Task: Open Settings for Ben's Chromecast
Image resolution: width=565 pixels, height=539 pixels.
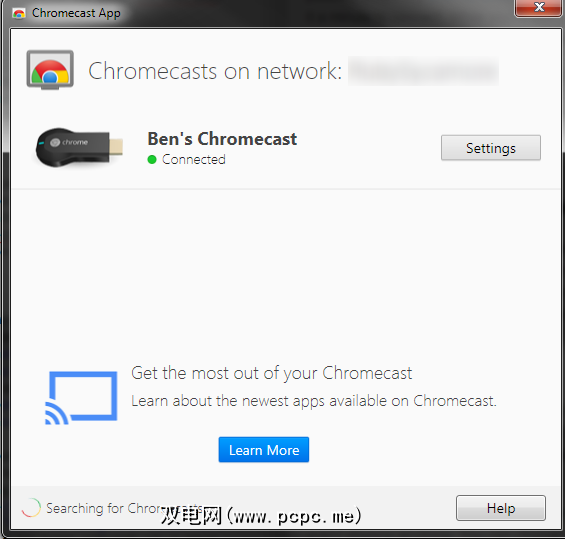Action: (x=491, y=148)
